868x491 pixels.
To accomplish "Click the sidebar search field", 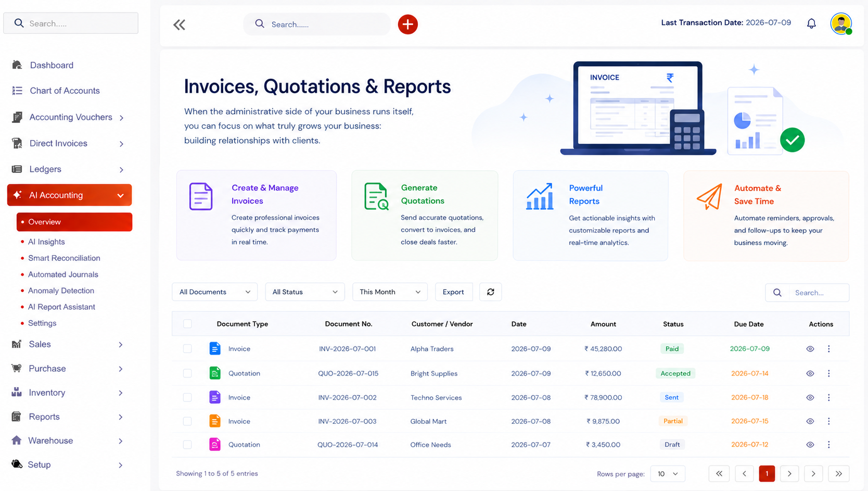I will [x=71, y=23].
